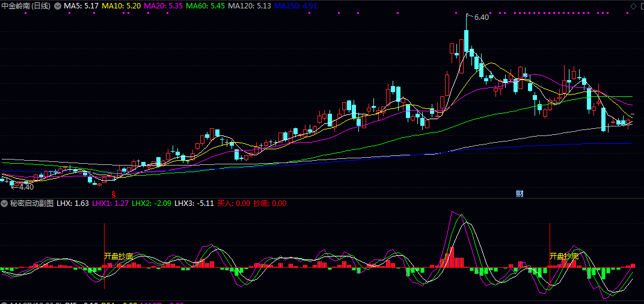644x304 pixels.
Task: Select the MA60 indicator label
Action: tap(206, 5)
